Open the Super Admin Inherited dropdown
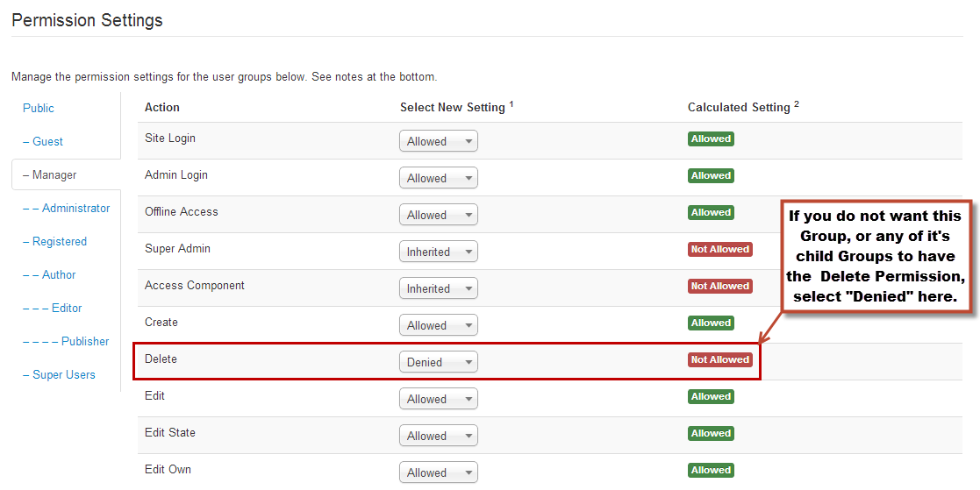 pos(438,252)
